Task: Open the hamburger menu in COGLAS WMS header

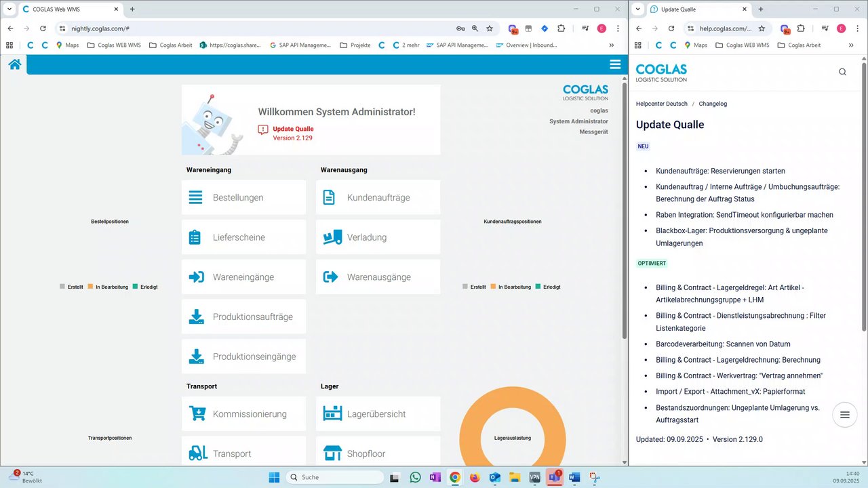Action: (x=615, y=64)
